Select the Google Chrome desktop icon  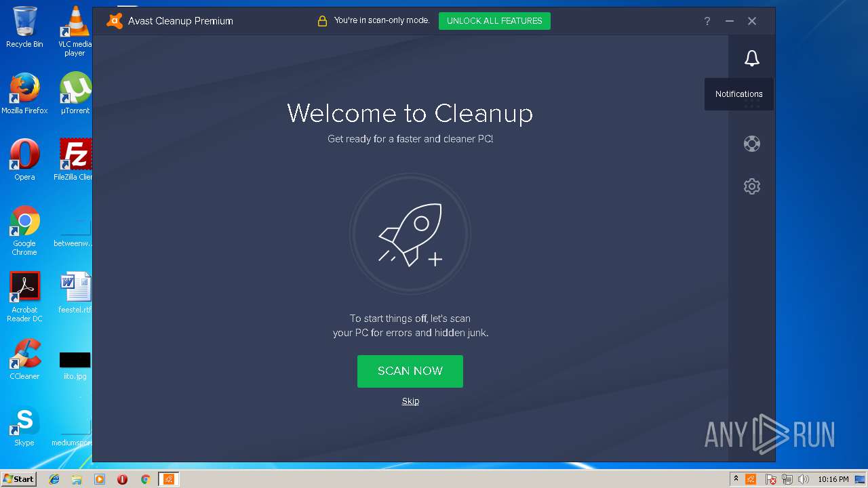click(24, 230)
